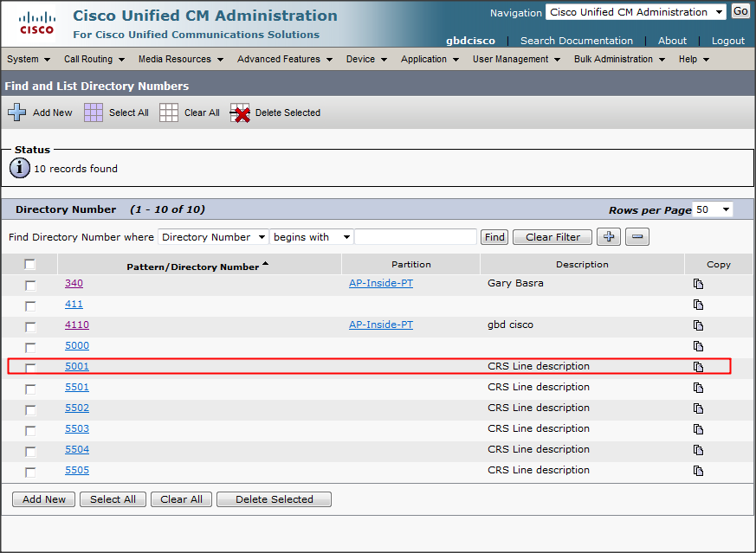Copy directory number 5504
756x553 pixels.
698,449
